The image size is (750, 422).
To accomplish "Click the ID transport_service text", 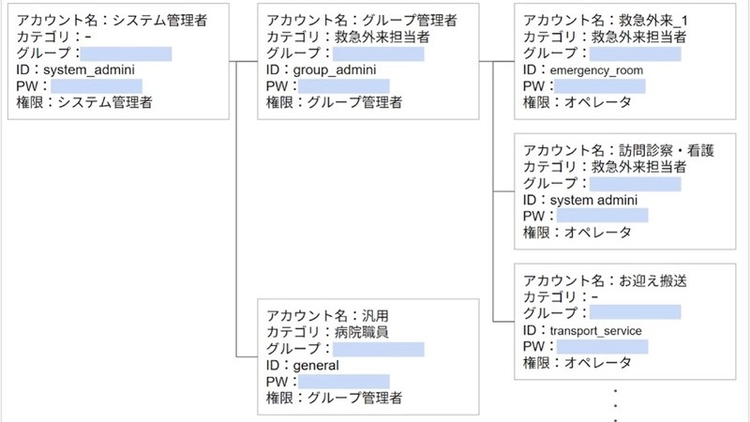I will (595, 330).
